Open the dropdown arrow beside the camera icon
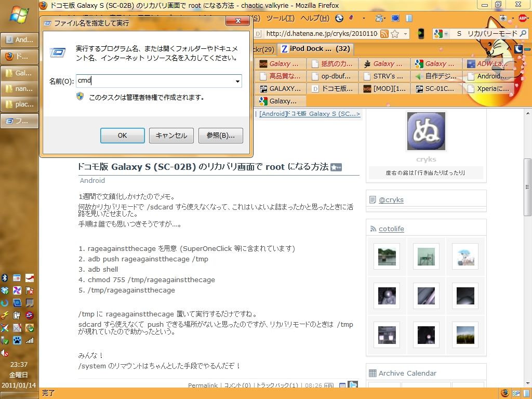 tap(513, 18)
